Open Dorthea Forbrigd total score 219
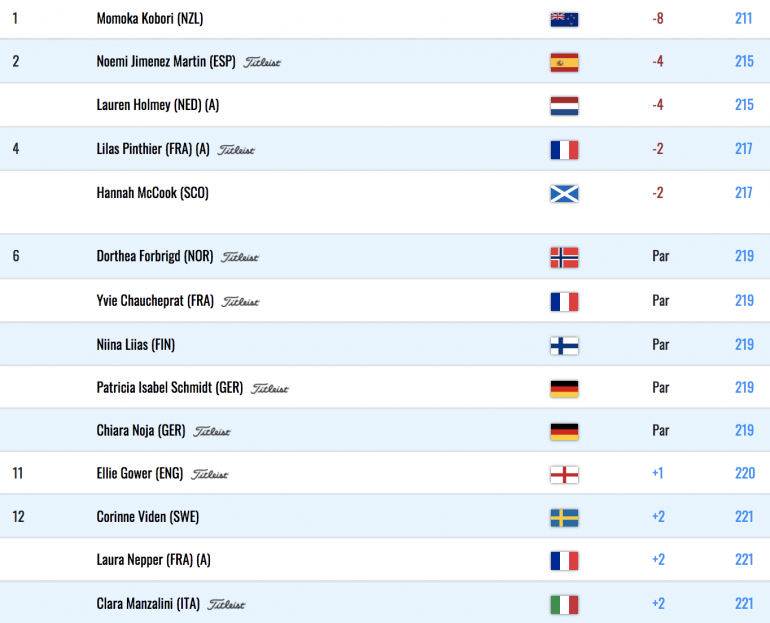The image size is (770, 623). [744, 256]
